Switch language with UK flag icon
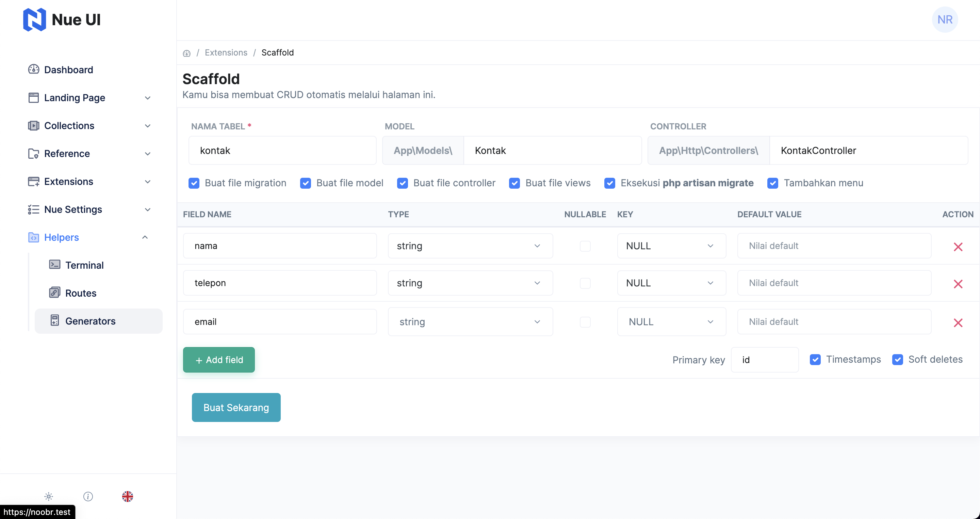 click(x=128, y=496)
